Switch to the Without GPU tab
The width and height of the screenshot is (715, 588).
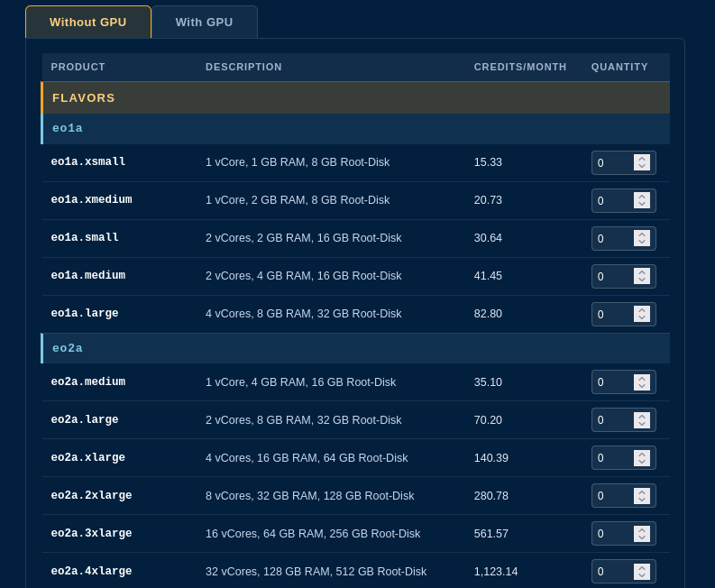[x=88, y=22]
